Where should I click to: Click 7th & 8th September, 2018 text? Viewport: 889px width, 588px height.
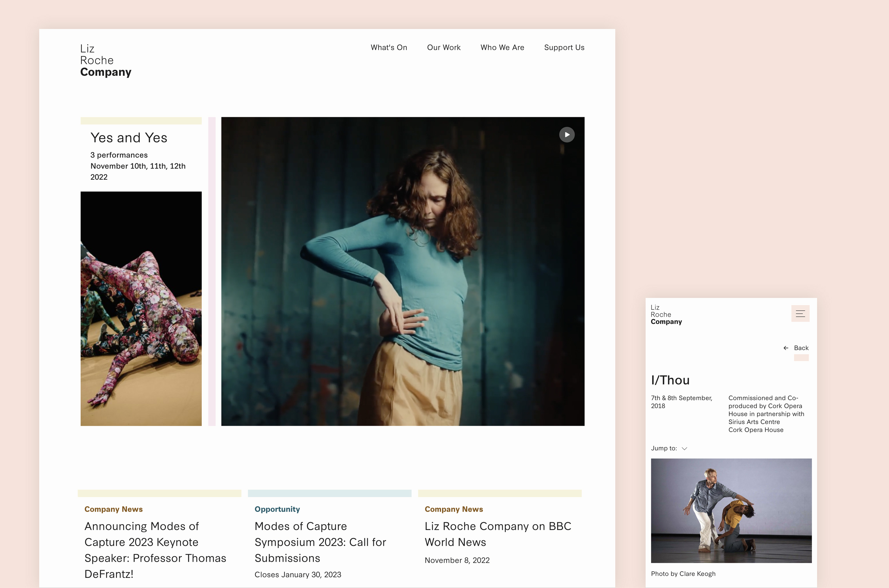tap(681, 402)
